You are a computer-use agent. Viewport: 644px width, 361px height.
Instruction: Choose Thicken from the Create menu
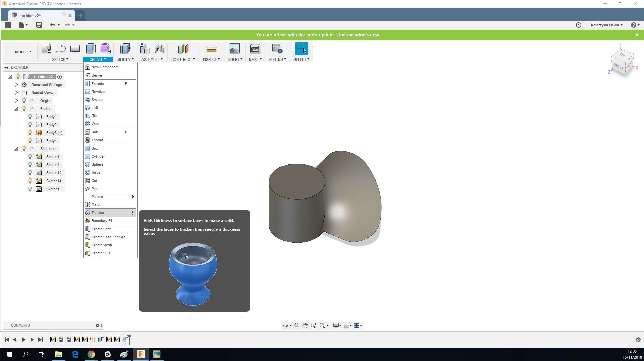tap(110, 213)
